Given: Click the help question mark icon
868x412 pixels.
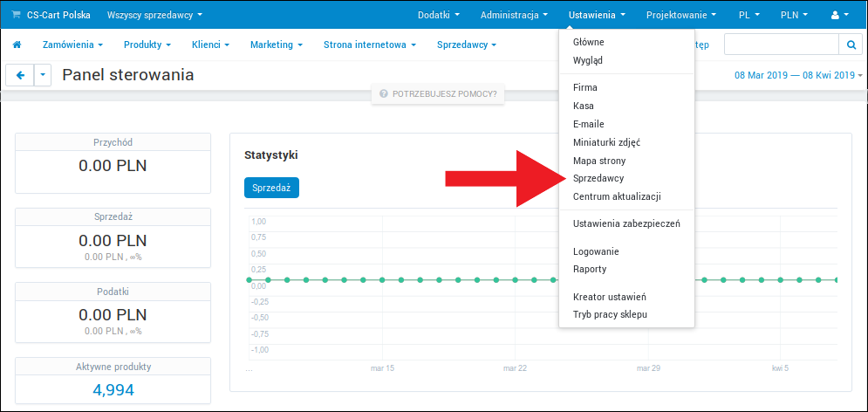Looking at the screenshot, I should point(384,93).
